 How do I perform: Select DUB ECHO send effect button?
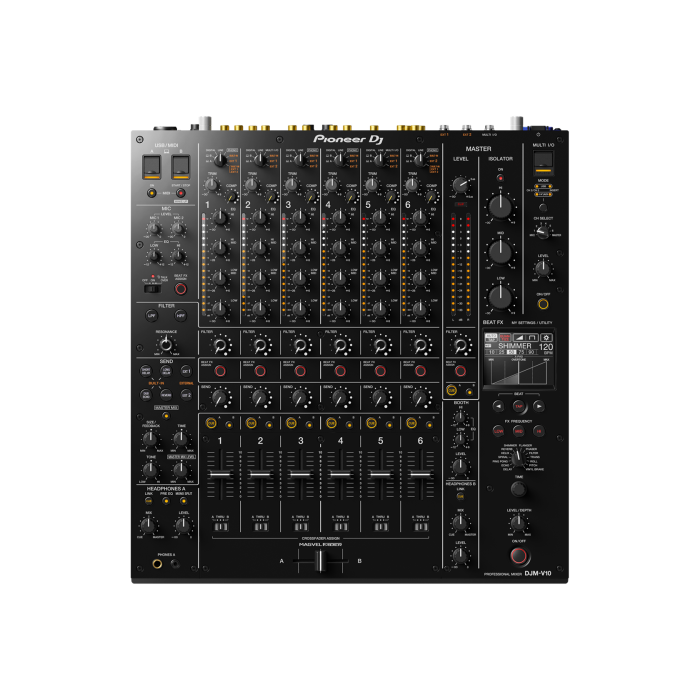(146, 395)
